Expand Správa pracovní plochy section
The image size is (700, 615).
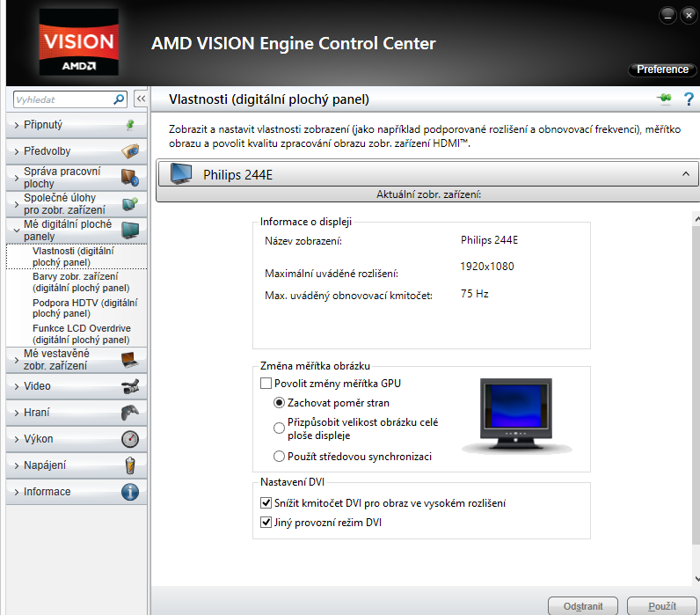(x=17, y=178)
